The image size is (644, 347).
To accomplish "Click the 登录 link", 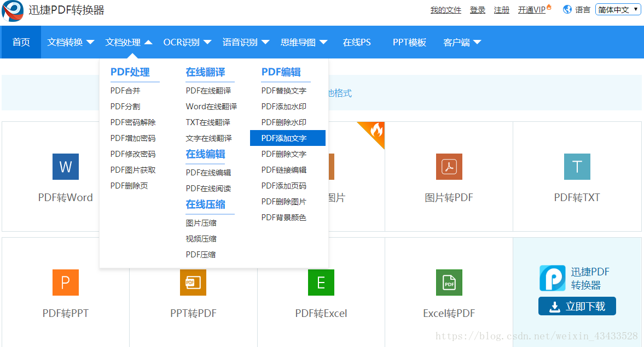I will click(477, 10).
